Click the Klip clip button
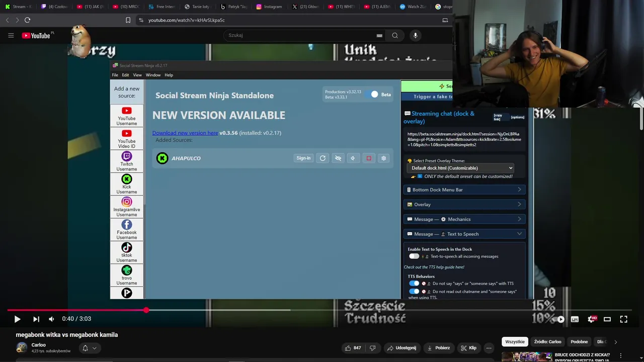 point(468,348)
